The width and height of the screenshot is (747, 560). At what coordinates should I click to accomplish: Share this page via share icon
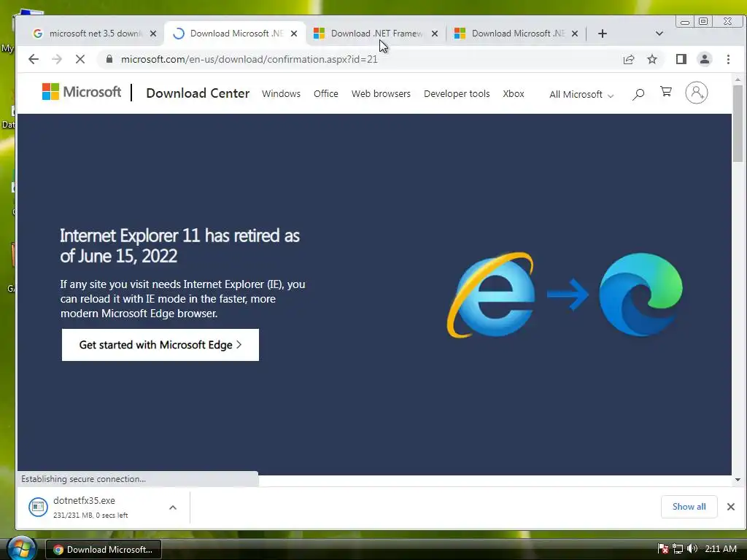[x=629, y=59]
